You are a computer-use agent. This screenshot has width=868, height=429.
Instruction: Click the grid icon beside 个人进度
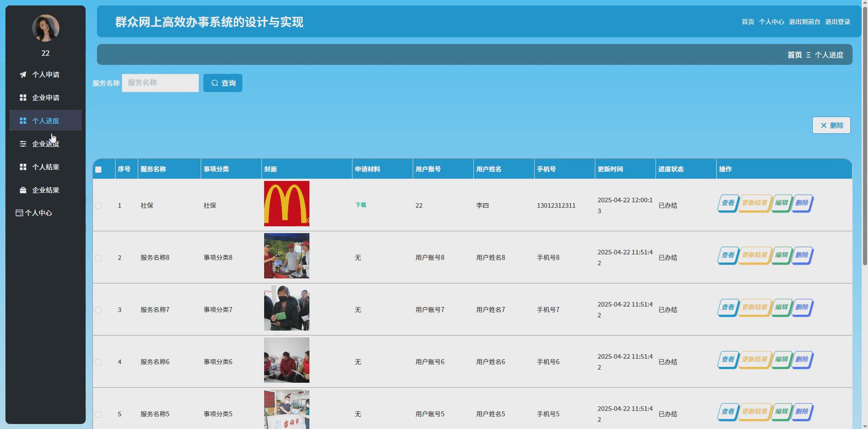[23, 121]
